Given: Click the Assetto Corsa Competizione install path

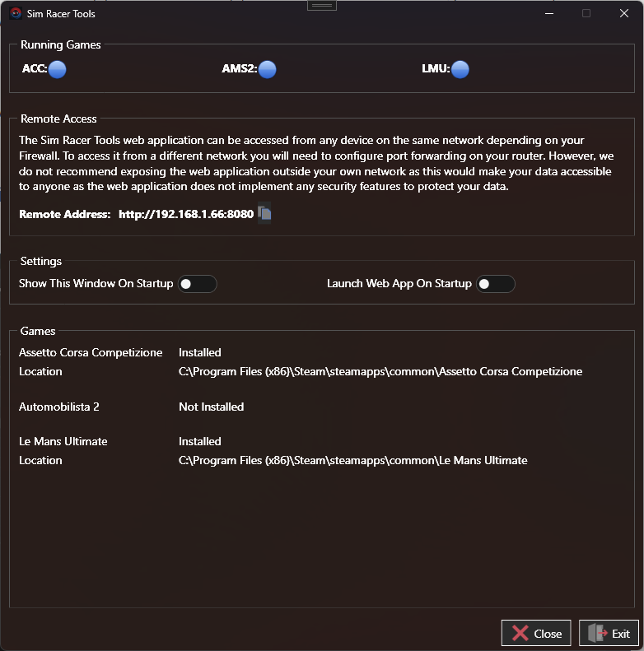Looking at the screenshot, I should [380, 371].
